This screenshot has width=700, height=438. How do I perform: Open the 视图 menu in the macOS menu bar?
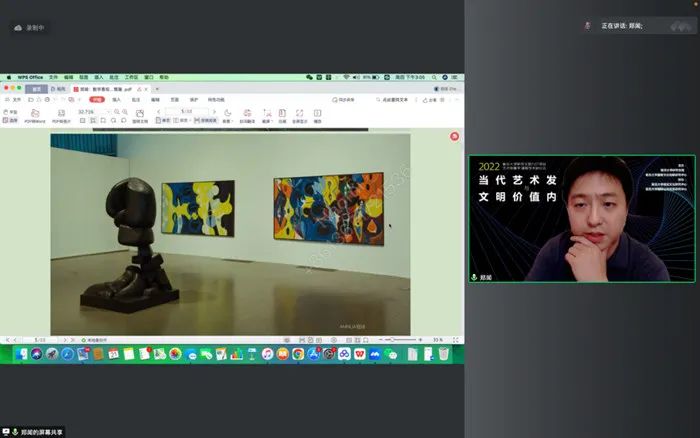coord(84,77)
